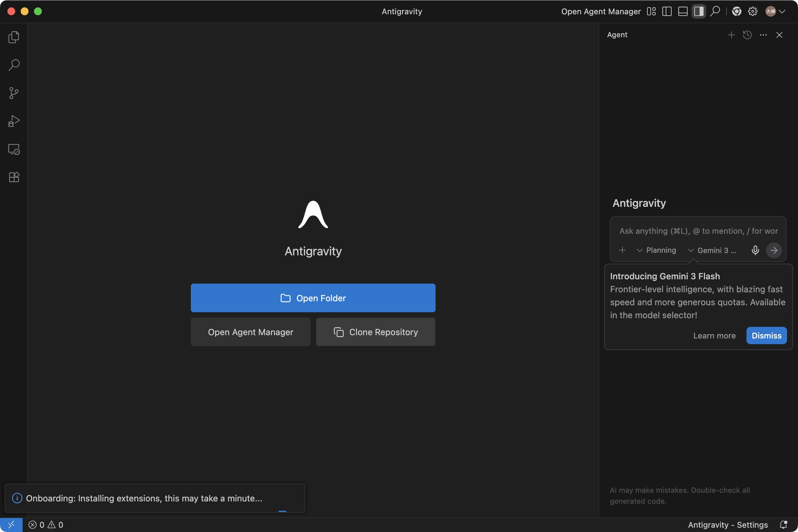Open the Remote Explorer icon

coord(14,149)
